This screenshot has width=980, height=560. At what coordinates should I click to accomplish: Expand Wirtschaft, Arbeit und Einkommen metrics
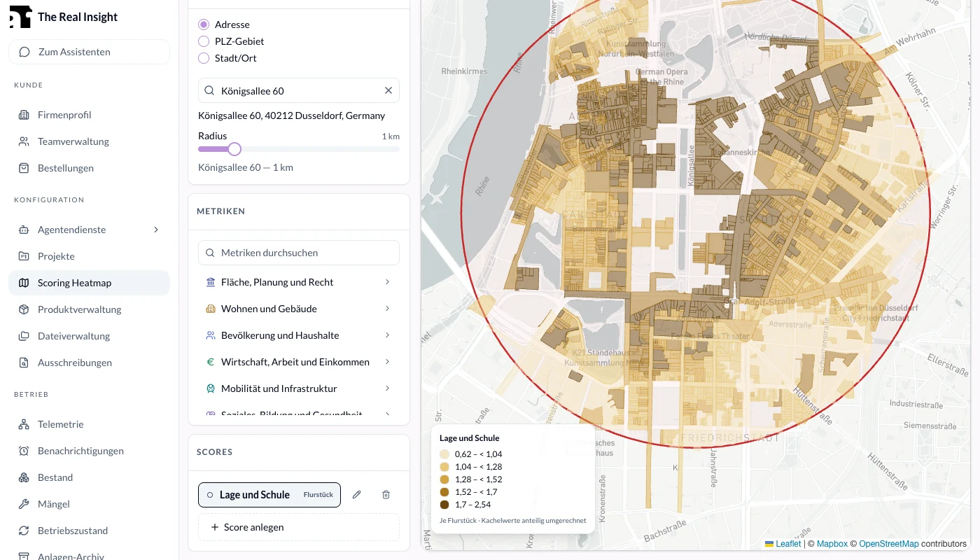(x=299, y=362)
